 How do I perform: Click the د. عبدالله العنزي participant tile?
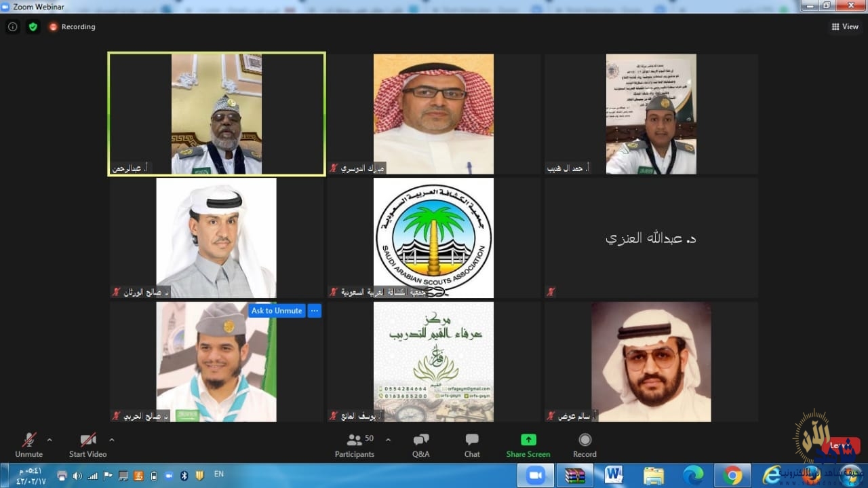(650, 238)
